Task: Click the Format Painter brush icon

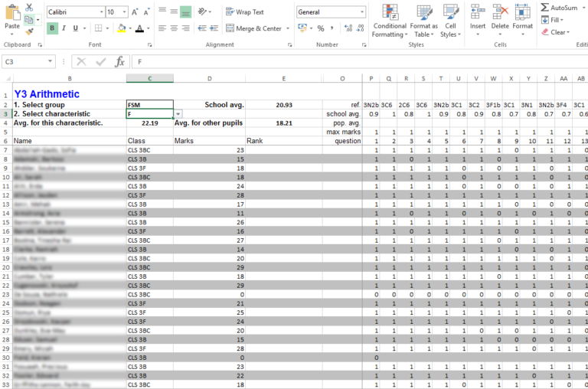Action: pos(29,31)
